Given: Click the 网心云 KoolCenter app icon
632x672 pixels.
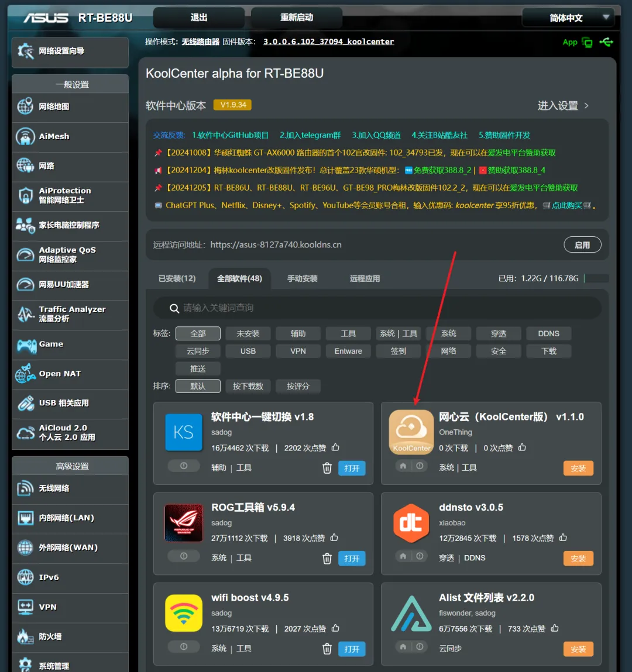Looking at the screenshot, I should [x=411, y=432].
